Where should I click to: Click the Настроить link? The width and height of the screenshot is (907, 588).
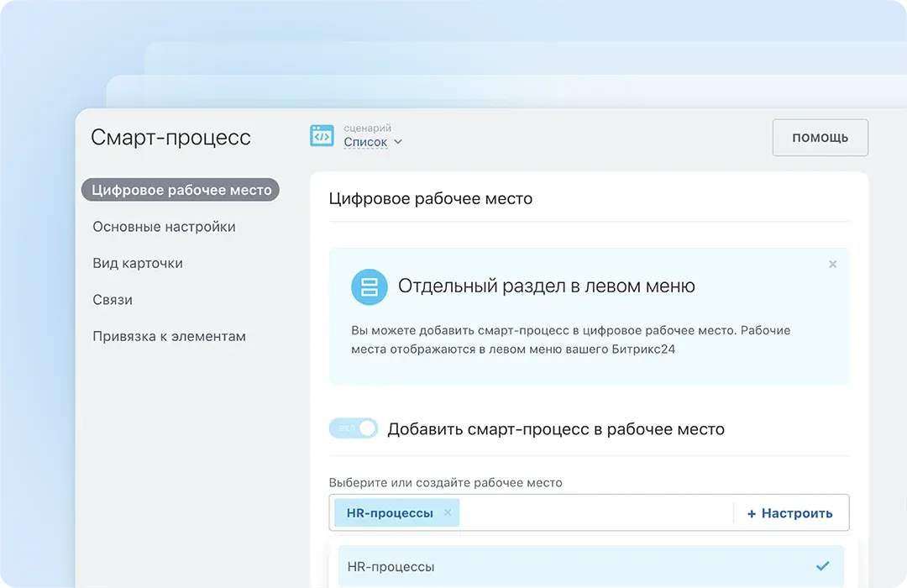[789, 512]
